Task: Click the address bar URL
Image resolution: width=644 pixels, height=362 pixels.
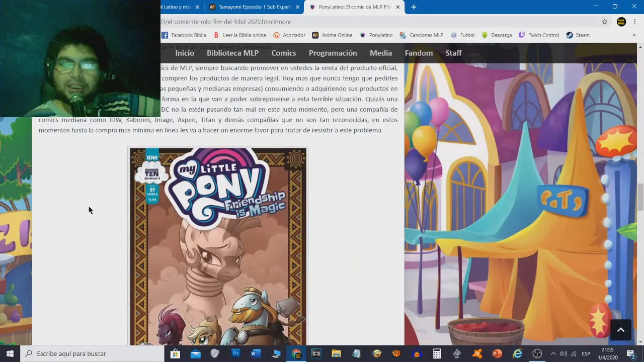Action: (226, 22)
